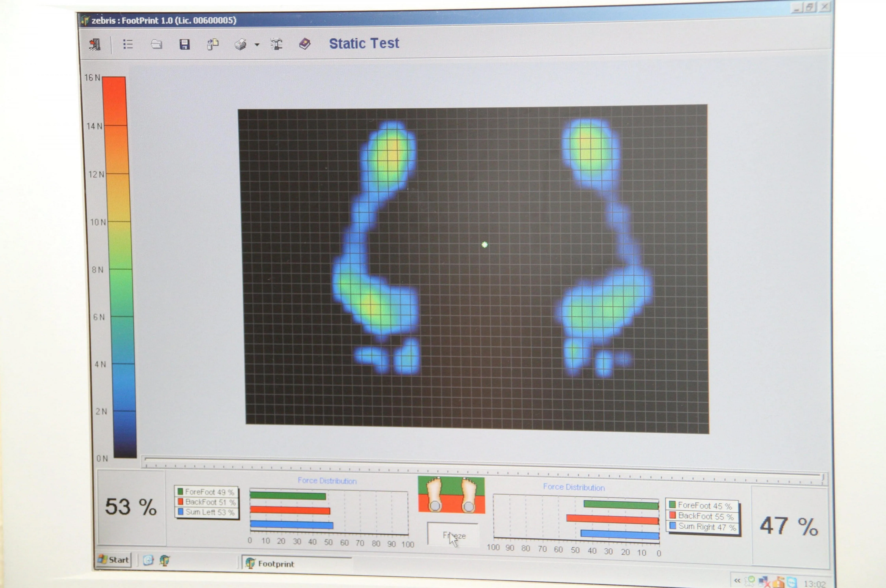Click the center of pressure dot
Image resolution: width=886 pixels, height=588 pixels.
point(484,245)
